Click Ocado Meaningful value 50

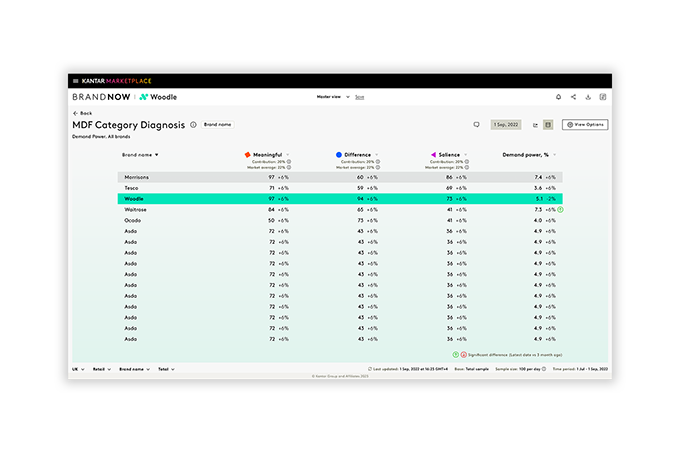click(x=271, y=221)
